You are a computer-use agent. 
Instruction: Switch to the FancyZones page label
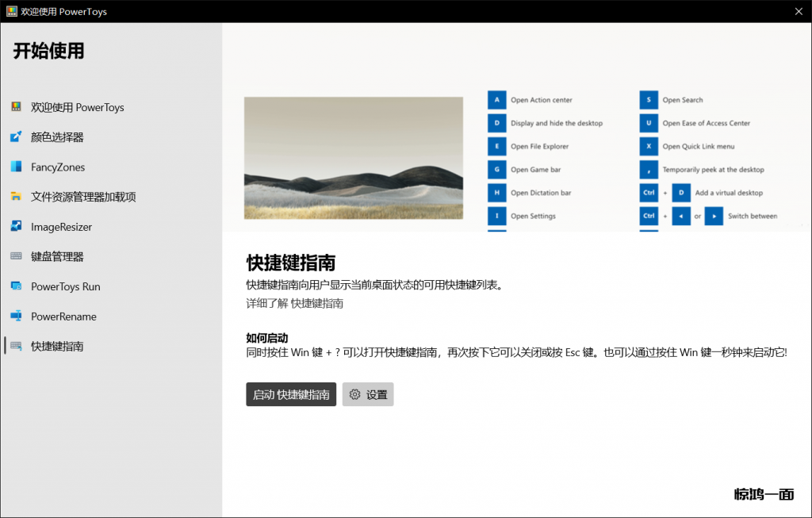click(x=58, y=167)
